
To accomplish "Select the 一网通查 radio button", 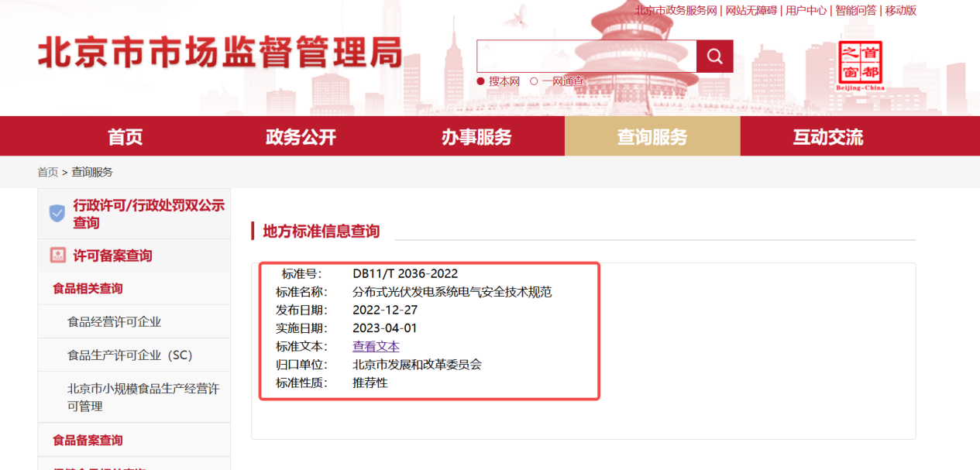I will (535, 80).
